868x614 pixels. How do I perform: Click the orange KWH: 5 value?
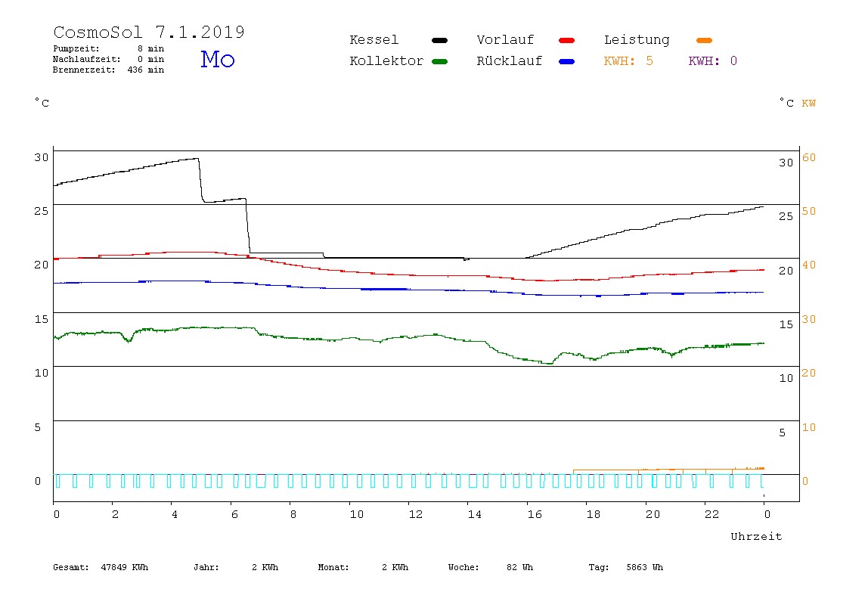(x=628, y=61)
